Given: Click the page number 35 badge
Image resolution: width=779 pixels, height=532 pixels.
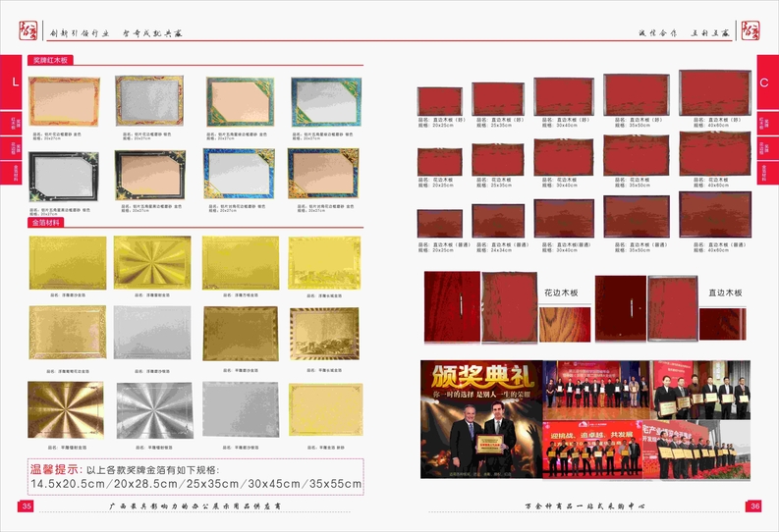Looking at the screenshot, I should pyautogui.click(x=27, y=505).
